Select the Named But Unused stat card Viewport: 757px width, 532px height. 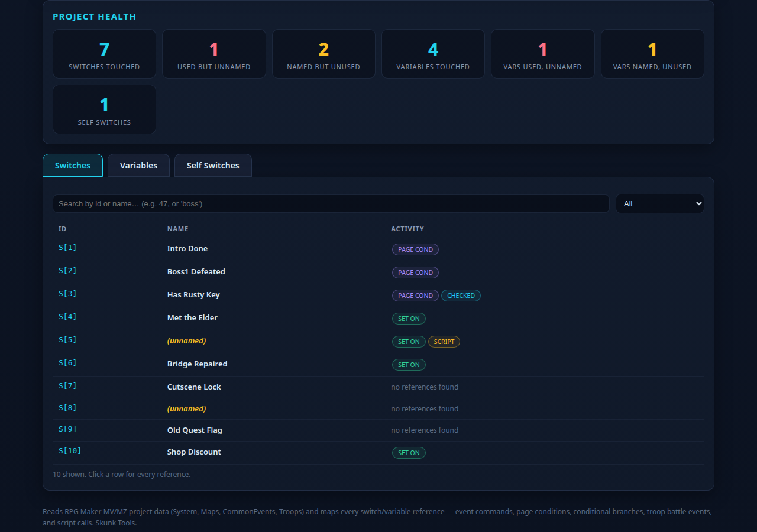[x=323, y=54]
